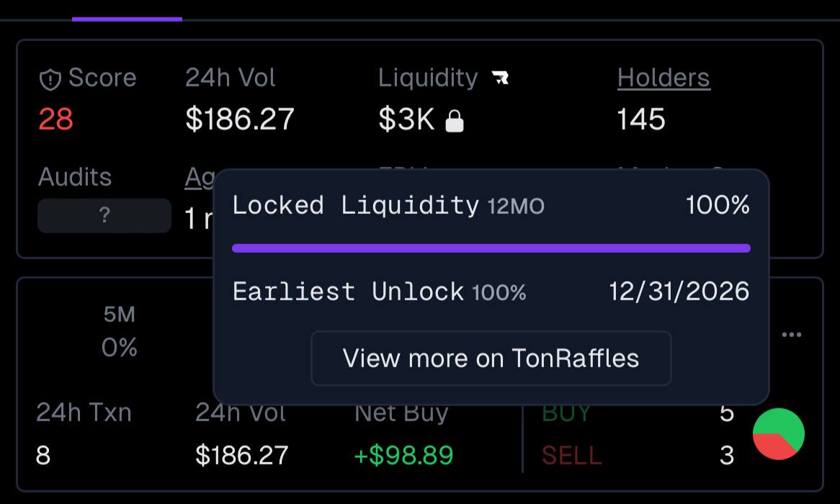The image size is (840, 504).
Task: Click the 24h Txn count 8
Action: (43, 456)
